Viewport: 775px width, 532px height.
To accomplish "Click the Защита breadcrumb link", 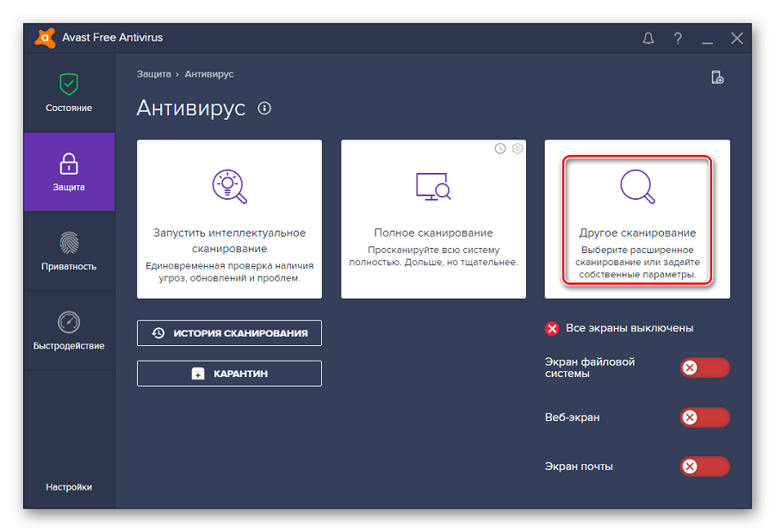I will (x=153, y=74).
